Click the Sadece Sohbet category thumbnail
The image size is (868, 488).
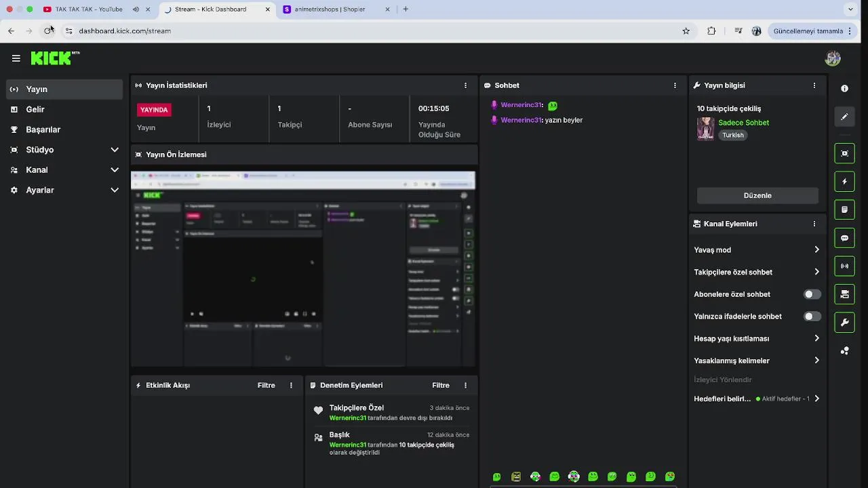(x=706, y=129)
